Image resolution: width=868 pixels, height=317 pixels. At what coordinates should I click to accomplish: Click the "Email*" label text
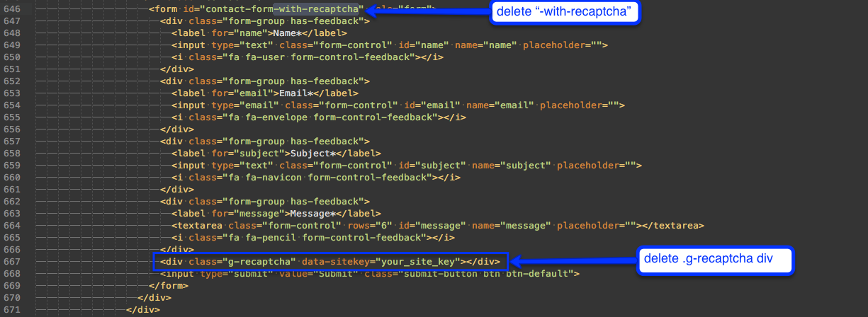[291, 93]
